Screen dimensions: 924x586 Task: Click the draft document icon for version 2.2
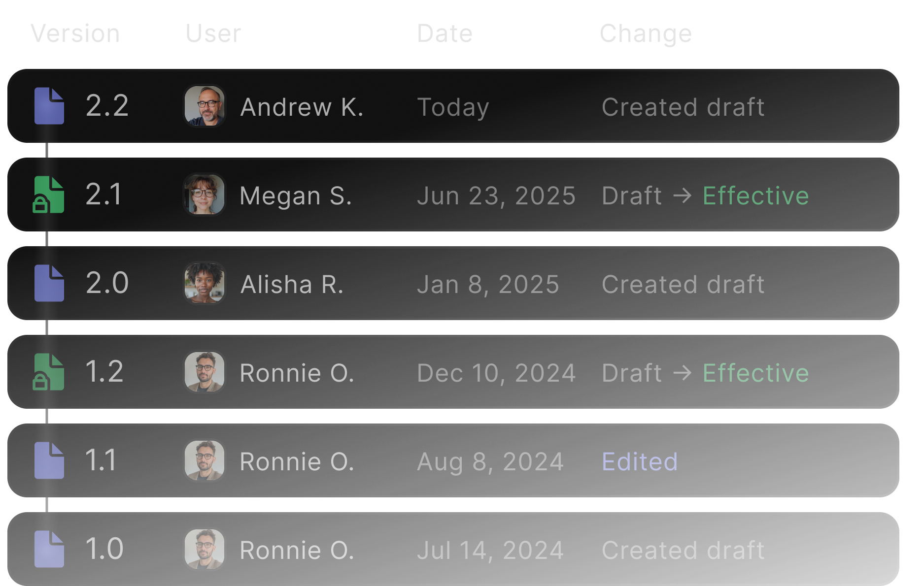[49, 106]
